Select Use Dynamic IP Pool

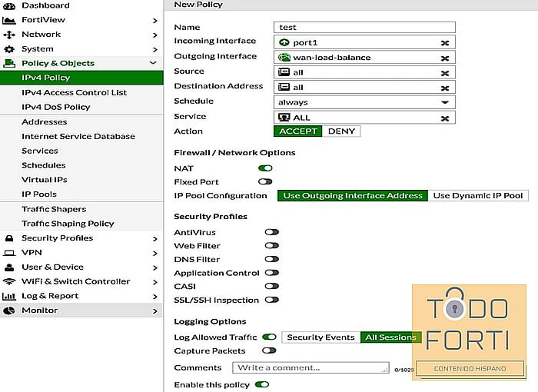[x=477, y=196]
